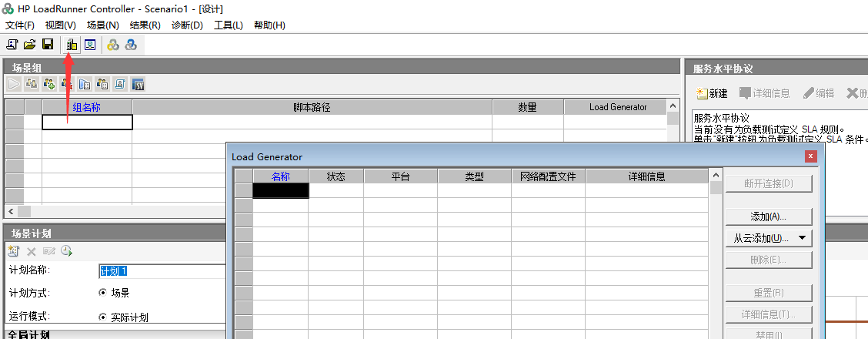Click the 详细信息 button in 服务水平协议 toolbar

[765, 93]
